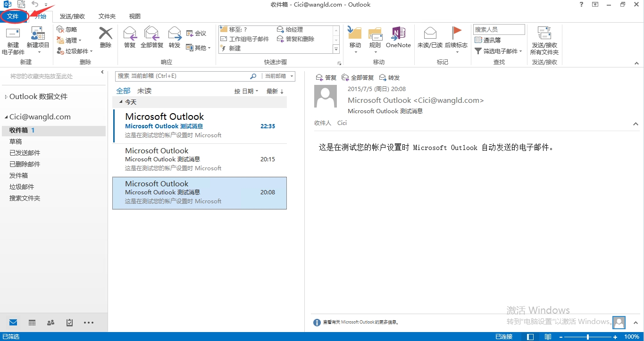Viewport: 644px width, 341px height.
Task: Open the More (其他) respond dropdown
Action: coord(198,48)
